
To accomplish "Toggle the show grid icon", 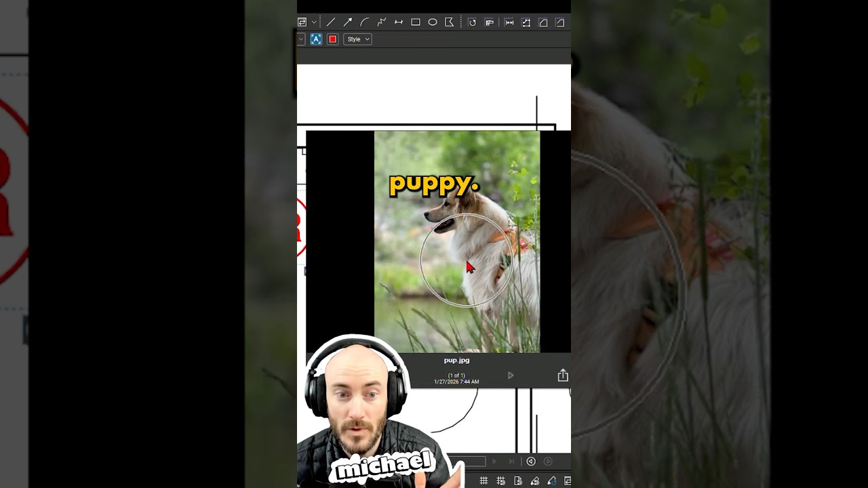I will (x=484, y=481).
